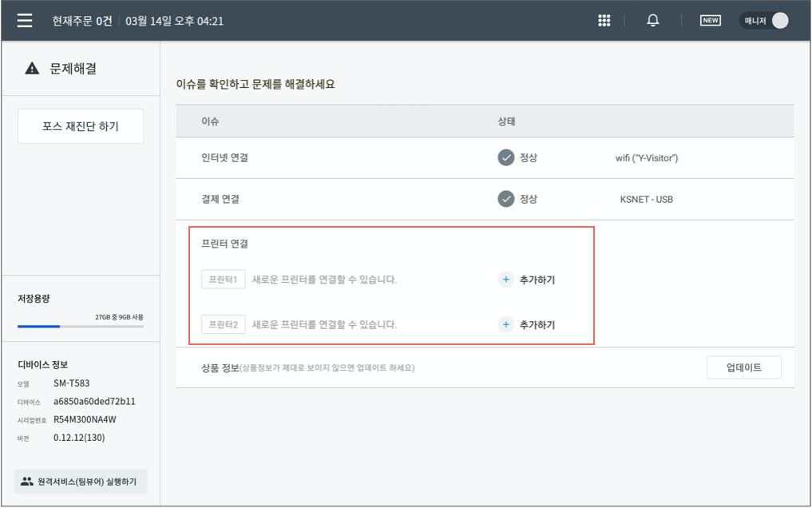Click device ID a6850a60ded72b11
Screen dimensions: 812x508
pyautogui.click(x=94, y=401)
